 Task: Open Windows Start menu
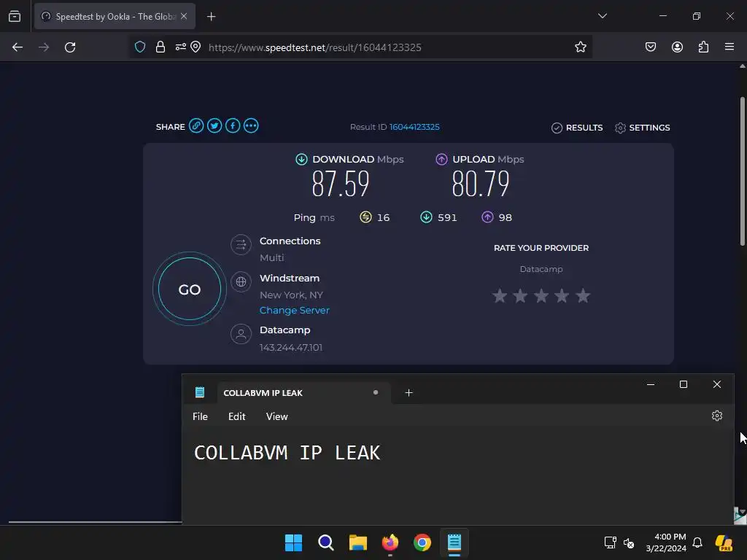pos(293,542)
